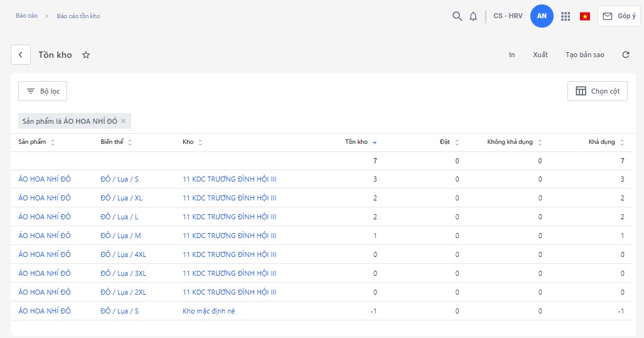Open the Chọn cột column chooser
The width and height of the screenshot is (644, 338).
click(x=597, y=91)
